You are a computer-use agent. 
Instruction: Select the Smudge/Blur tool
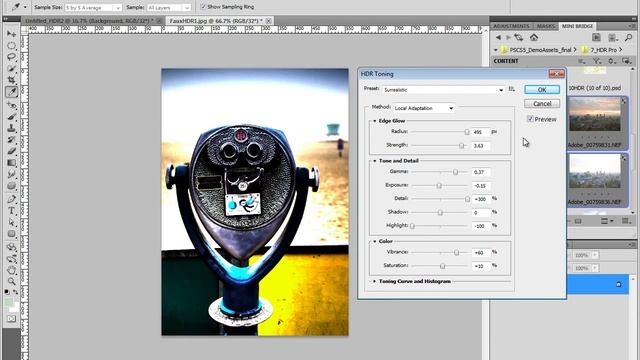pos(11,174)
